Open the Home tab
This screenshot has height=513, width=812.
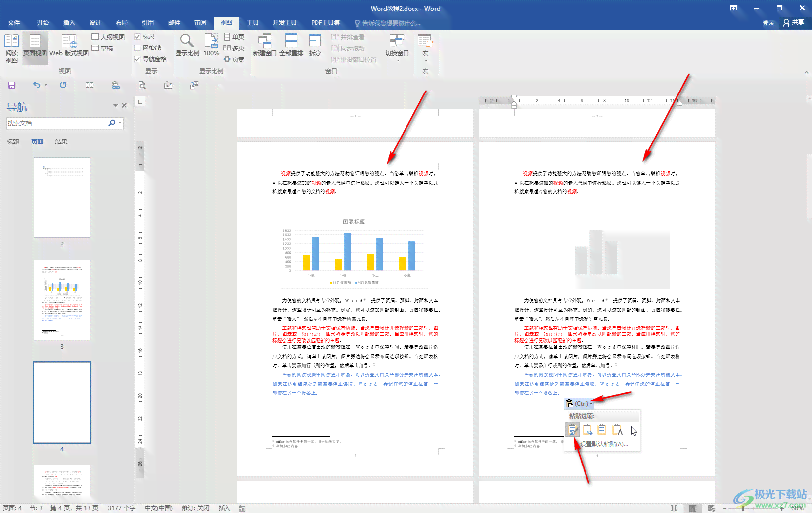(43, 23)
